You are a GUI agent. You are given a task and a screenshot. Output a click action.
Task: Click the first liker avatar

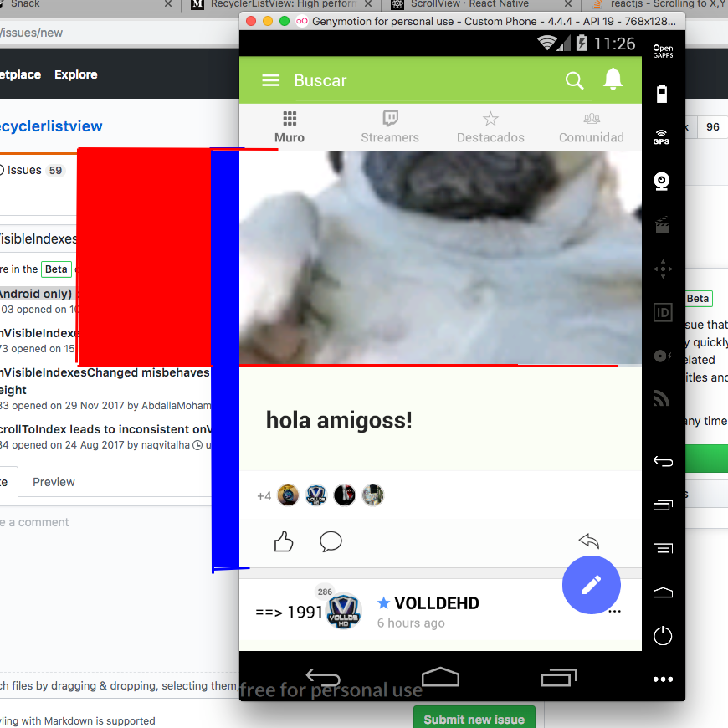288,495
